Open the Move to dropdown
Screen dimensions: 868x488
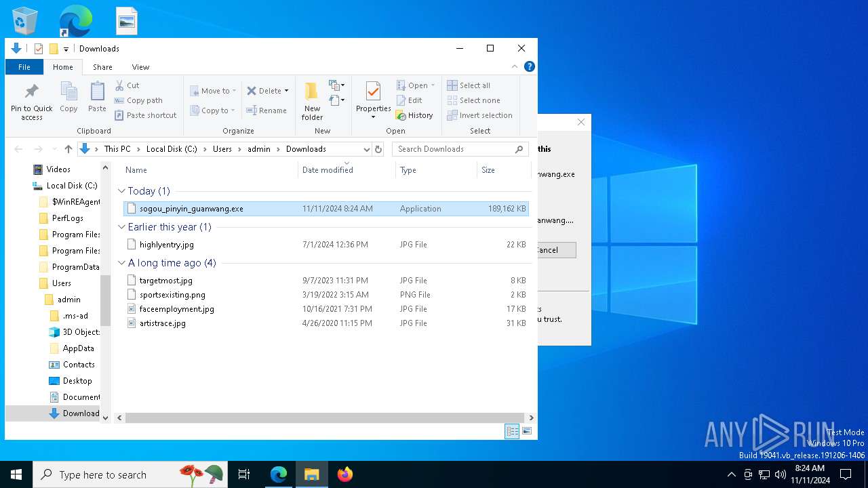(213, 91)
